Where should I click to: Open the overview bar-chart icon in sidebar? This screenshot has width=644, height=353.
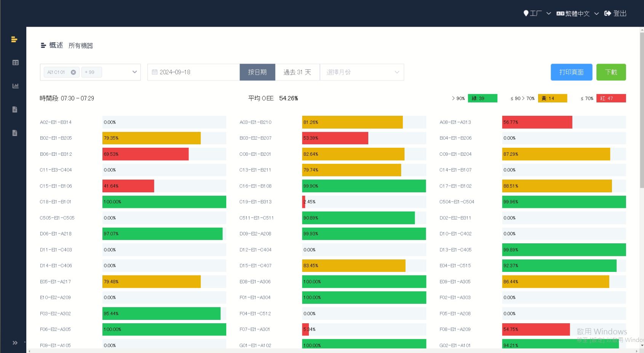(14, 39)
